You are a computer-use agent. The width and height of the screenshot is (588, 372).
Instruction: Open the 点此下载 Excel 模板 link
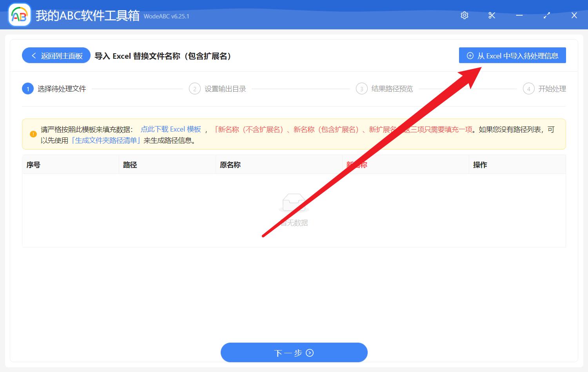click(x=171, y=129)
